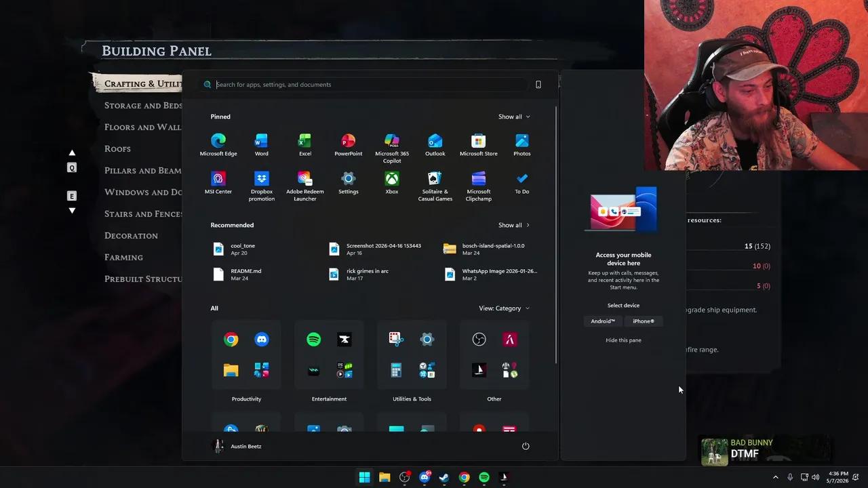Image resolution: width=868 pixels, height=488 pixels.
Task: Open the recommended README.md file
Action: click(237, 274)
